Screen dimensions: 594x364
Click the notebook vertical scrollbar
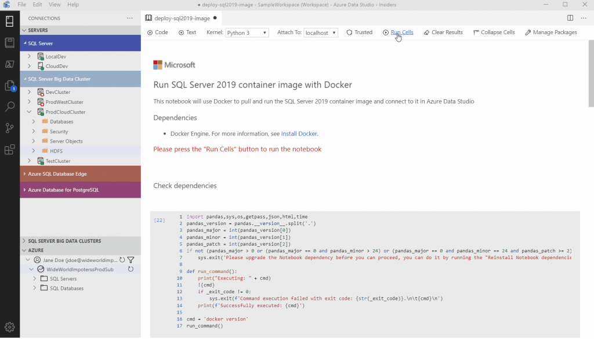pos(591,75)
